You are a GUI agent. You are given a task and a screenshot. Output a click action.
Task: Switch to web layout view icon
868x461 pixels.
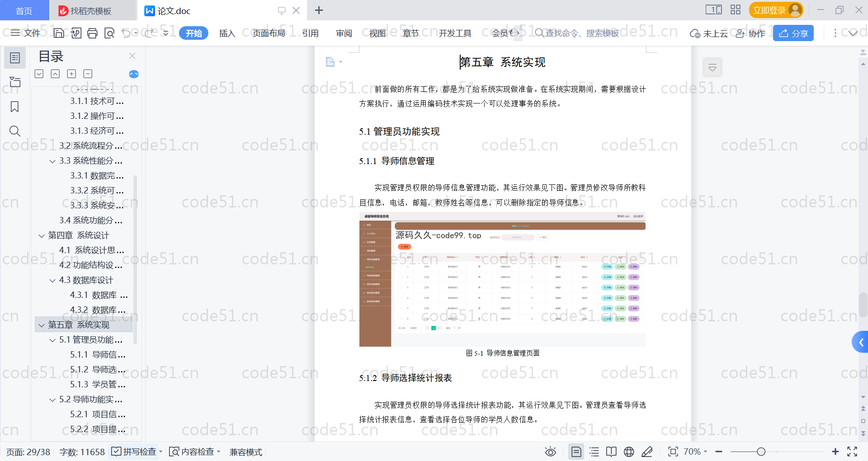click(x=629, y=452)
